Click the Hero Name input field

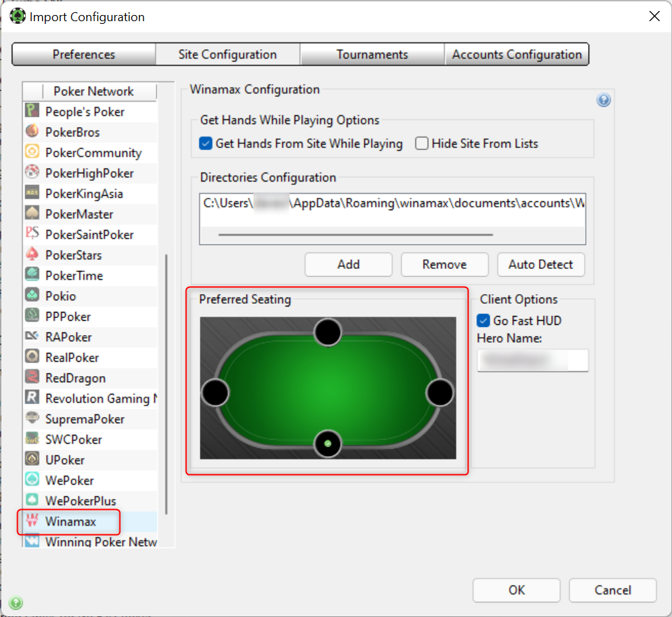tap(533, 360)
